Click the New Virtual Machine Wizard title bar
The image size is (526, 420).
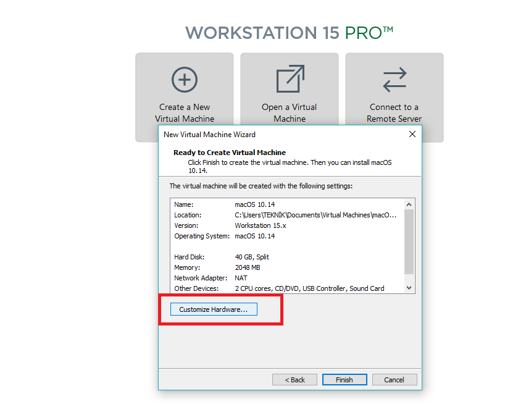click(278, 134)
